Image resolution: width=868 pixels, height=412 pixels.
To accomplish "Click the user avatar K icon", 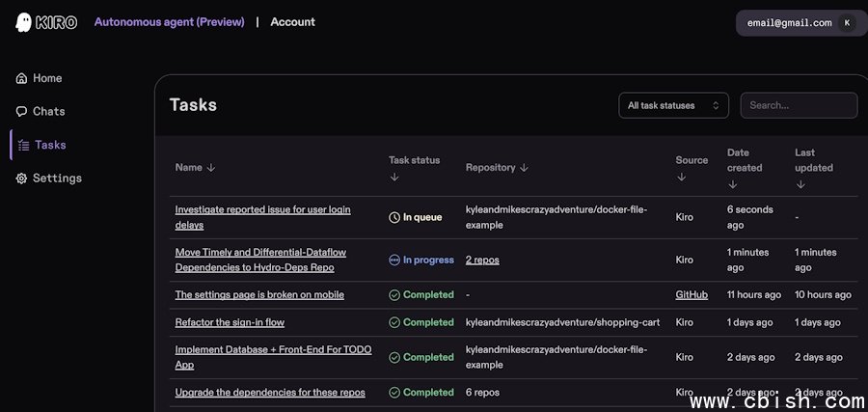I will click(847, 23).
